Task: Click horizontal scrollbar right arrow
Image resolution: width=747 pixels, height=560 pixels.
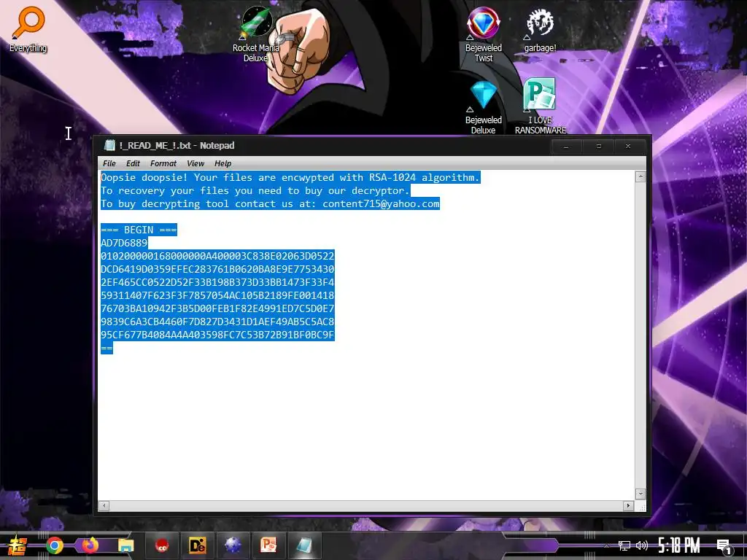Action: click(x=628, y=506)
